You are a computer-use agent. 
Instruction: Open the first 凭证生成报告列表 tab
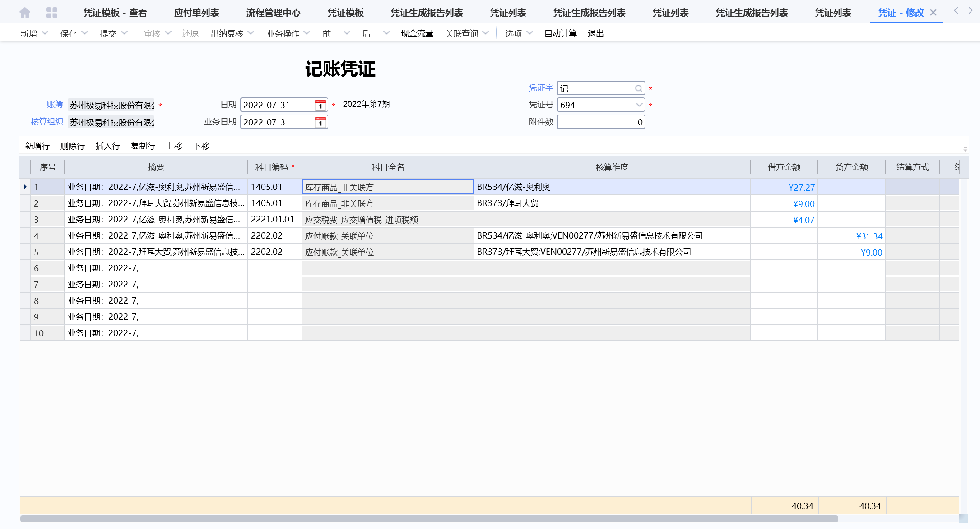pyautogui.click(x=427, y=13)
